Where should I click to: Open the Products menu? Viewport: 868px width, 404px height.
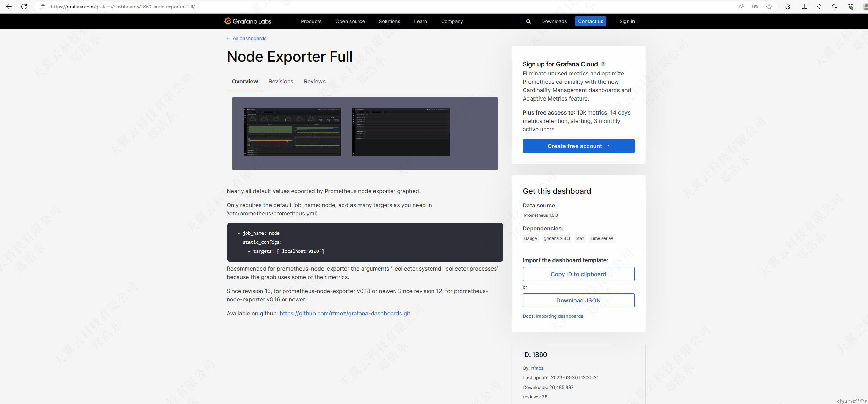pos(311,21)
